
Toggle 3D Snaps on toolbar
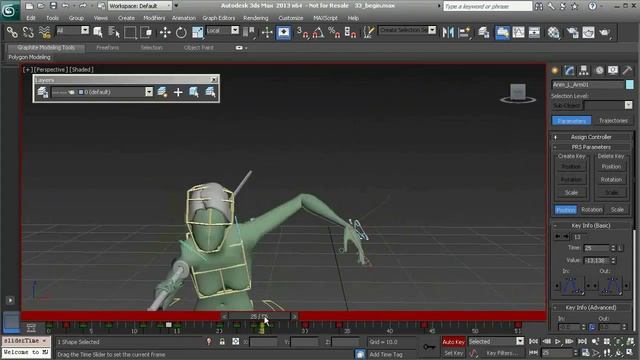(302, 32)
